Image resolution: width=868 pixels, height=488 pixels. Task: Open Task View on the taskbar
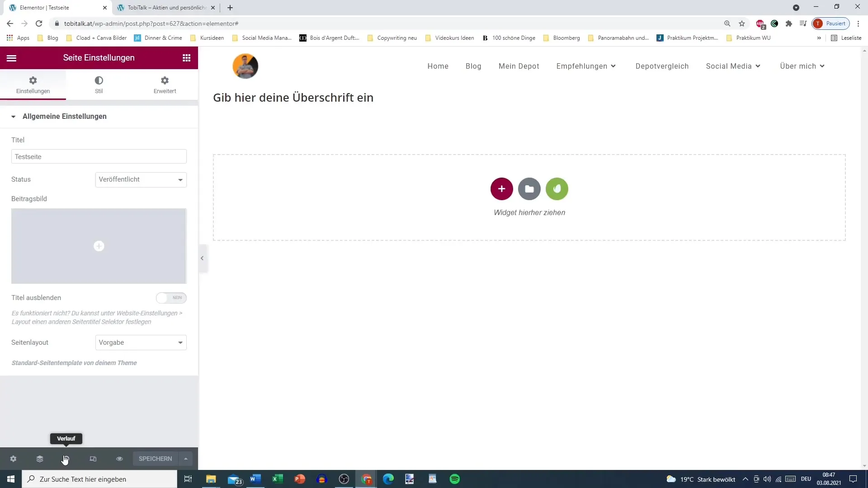(x=188, y=479)
